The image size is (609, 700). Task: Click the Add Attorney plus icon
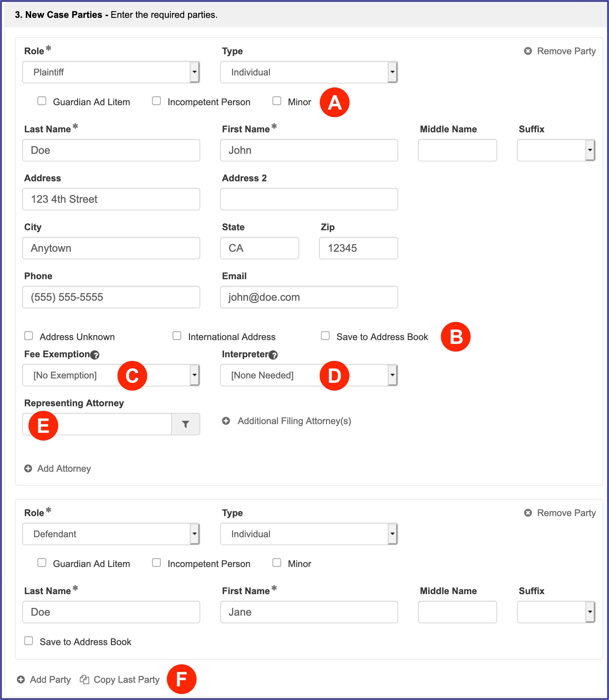[x=28, y=468]
